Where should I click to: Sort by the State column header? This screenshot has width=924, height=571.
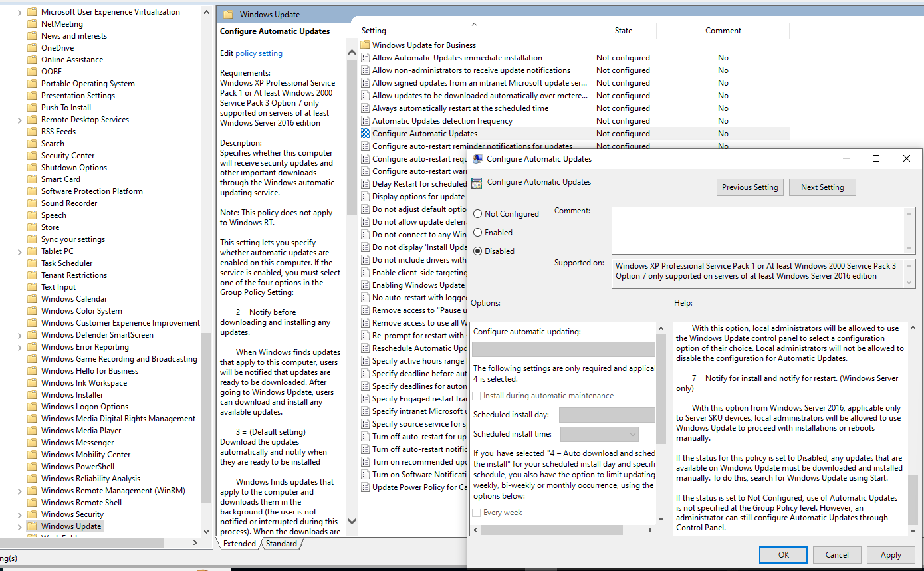point(624,31)
